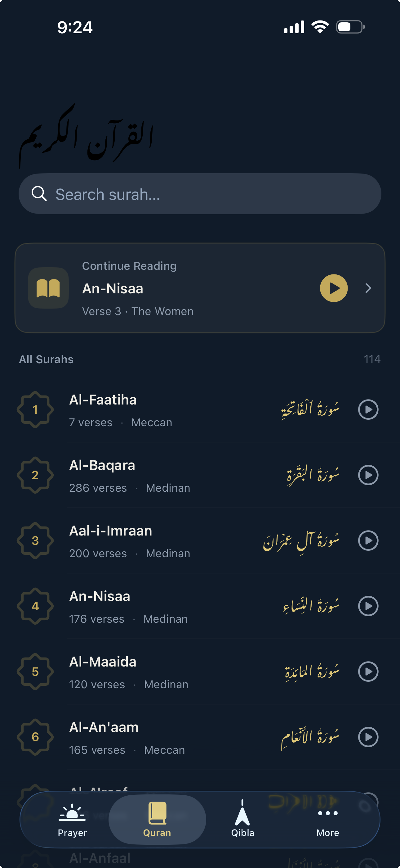
Task: Tap the gold Continue Reading play button
Action: tap(333, 288)
